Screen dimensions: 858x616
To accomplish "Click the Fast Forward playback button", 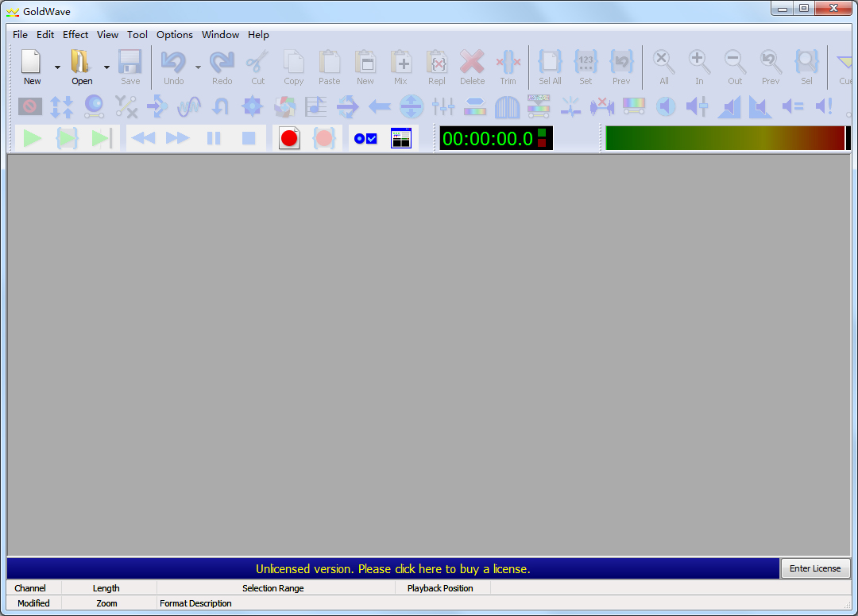I will 178,138.
